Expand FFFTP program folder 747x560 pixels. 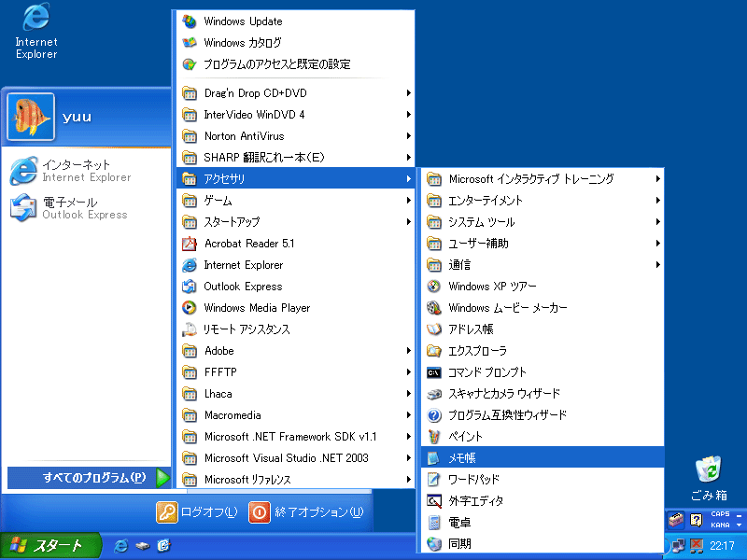pyautogui.click(x=295, y=372)
